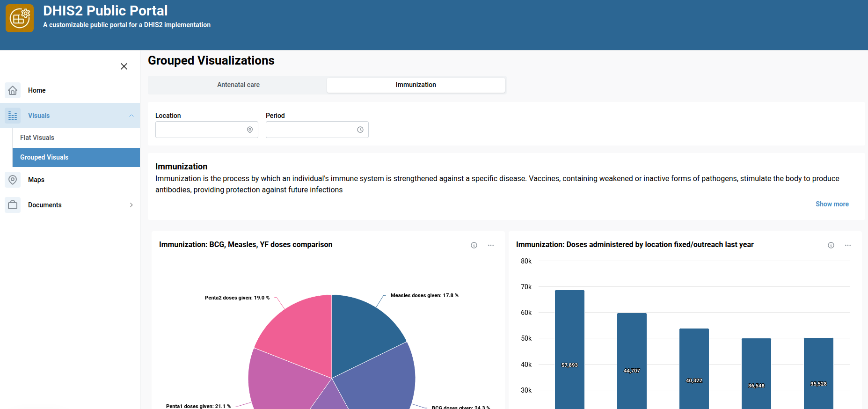Click the bar labeled 35,528
This screenshot has width=868, height=409.
(818, 373)
